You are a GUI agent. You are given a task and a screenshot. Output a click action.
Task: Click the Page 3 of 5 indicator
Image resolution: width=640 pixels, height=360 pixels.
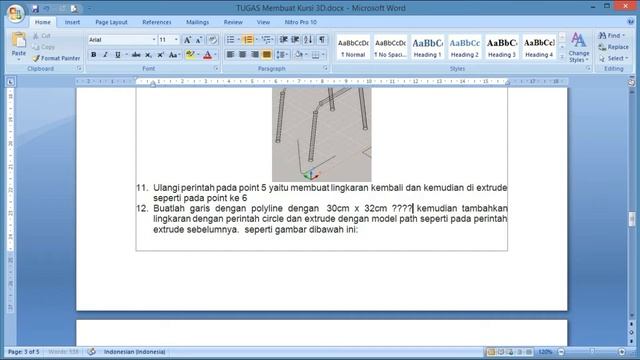point(24,352)
